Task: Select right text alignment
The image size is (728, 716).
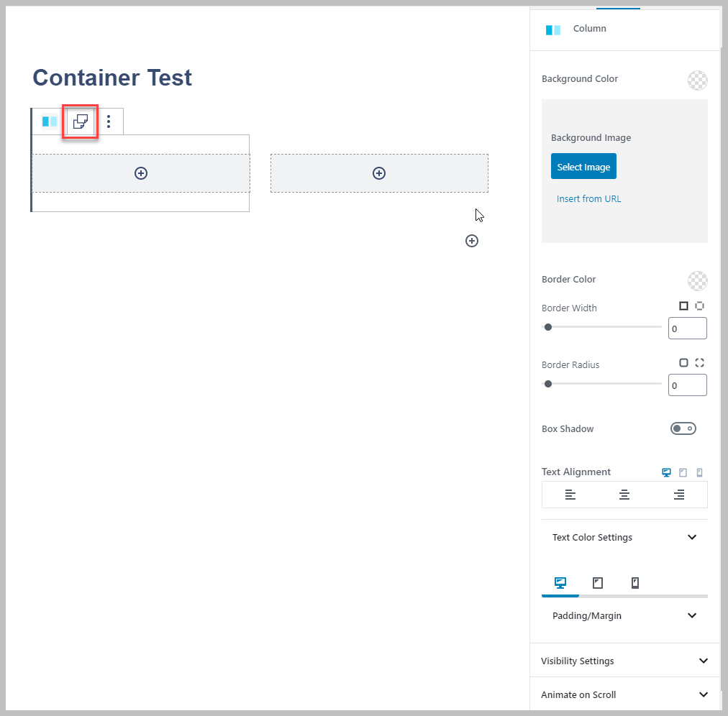Action: pyautogui.click(x=678, y=495)
